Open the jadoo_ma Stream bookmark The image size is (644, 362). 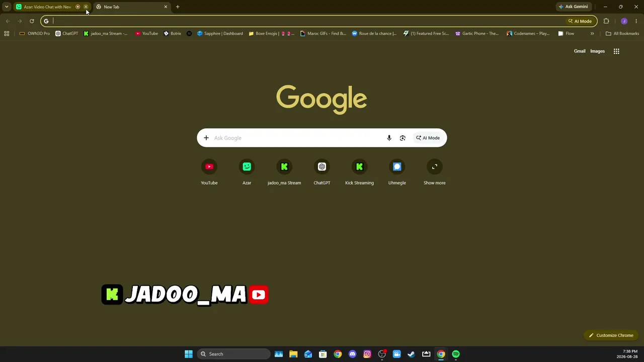pyautogui.click(x=106, y=34)
